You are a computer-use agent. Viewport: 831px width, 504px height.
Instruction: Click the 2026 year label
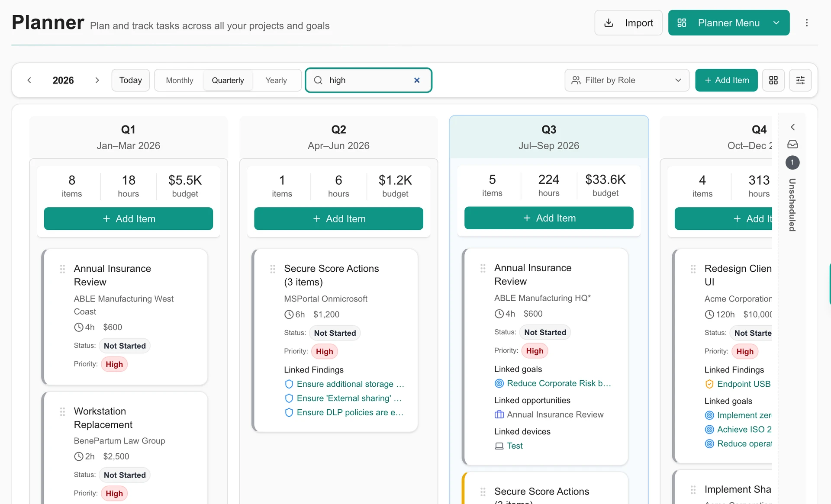pyautogui.click(x=63, y=80)
